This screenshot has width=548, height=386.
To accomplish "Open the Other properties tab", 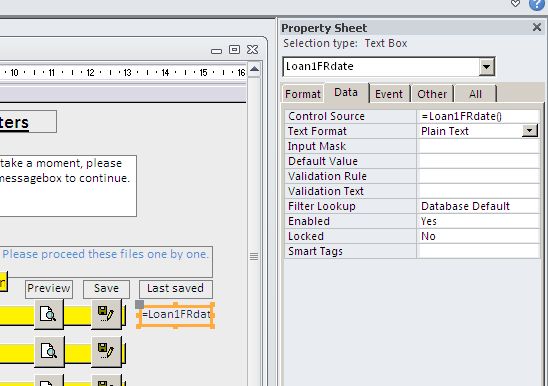I will [432, 94].
